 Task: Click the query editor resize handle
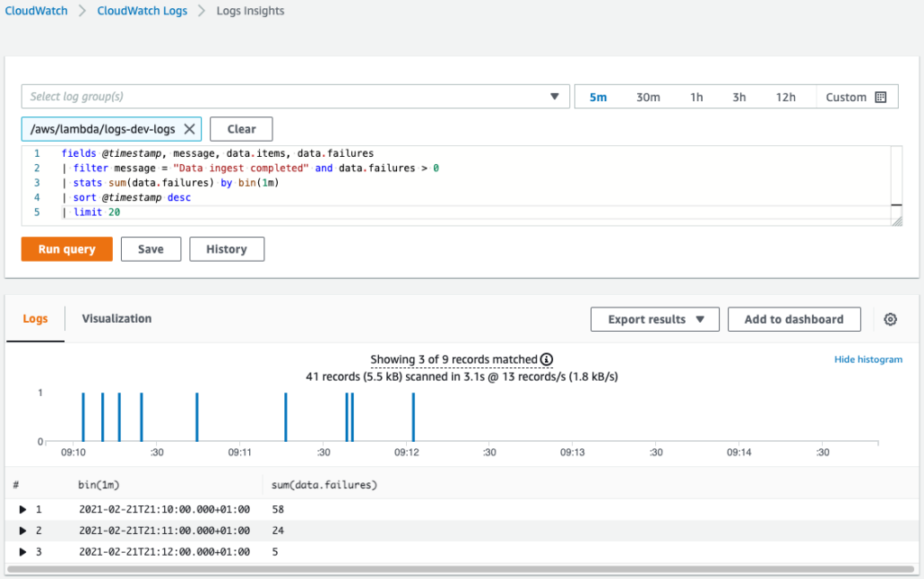(897, 221)
